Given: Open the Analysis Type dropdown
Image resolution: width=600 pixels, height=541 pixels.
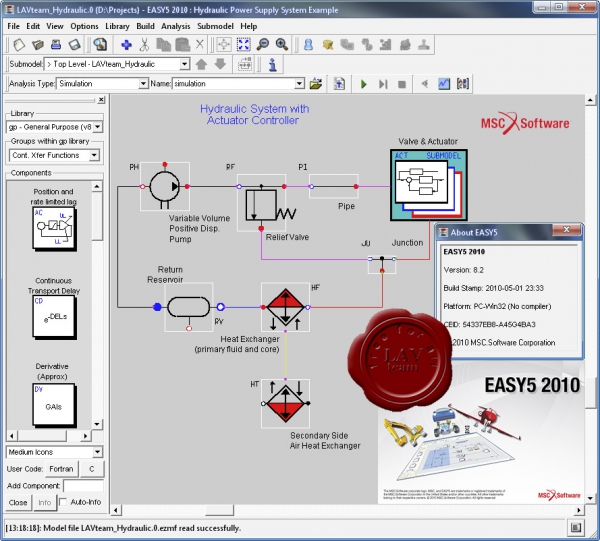Looking at the screenshot, I should (143, 83).
